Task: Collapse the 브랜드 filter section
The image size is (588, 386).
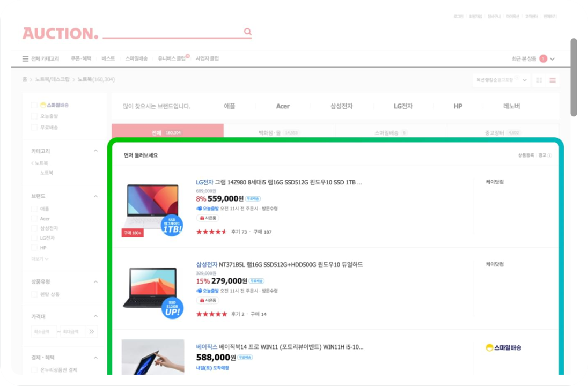Action: (x=95, y=196)
